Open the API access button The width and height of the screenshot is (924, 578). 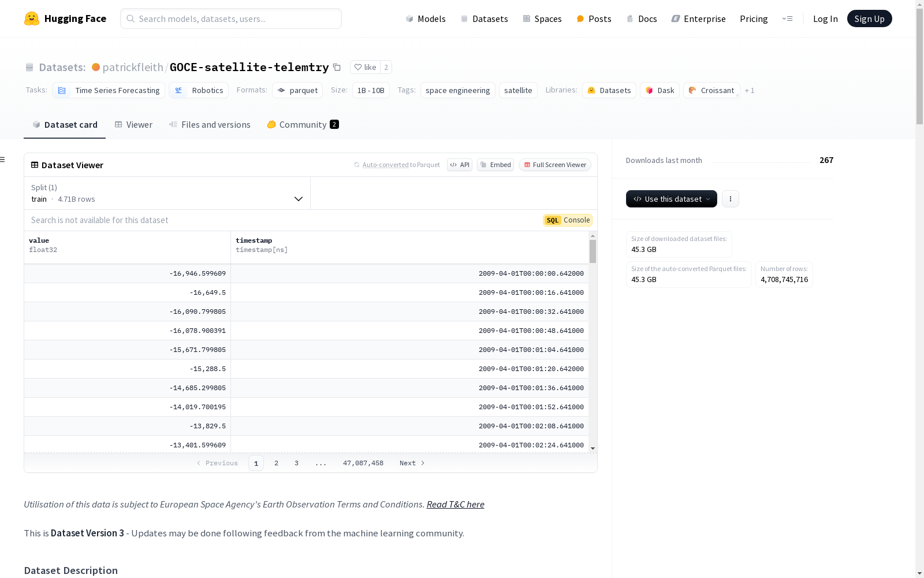(460, 165)
